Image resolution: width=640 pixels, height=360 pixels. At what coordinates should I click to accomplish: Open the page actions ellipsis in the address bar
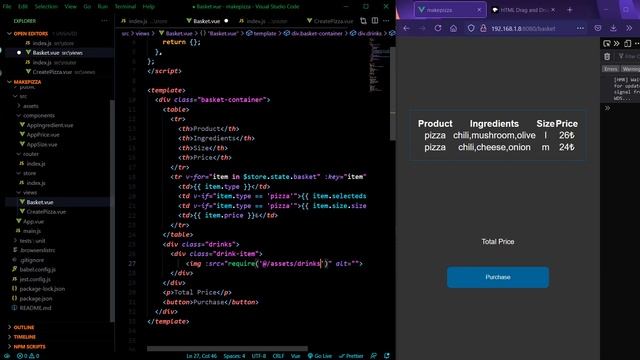click(580, 28)
